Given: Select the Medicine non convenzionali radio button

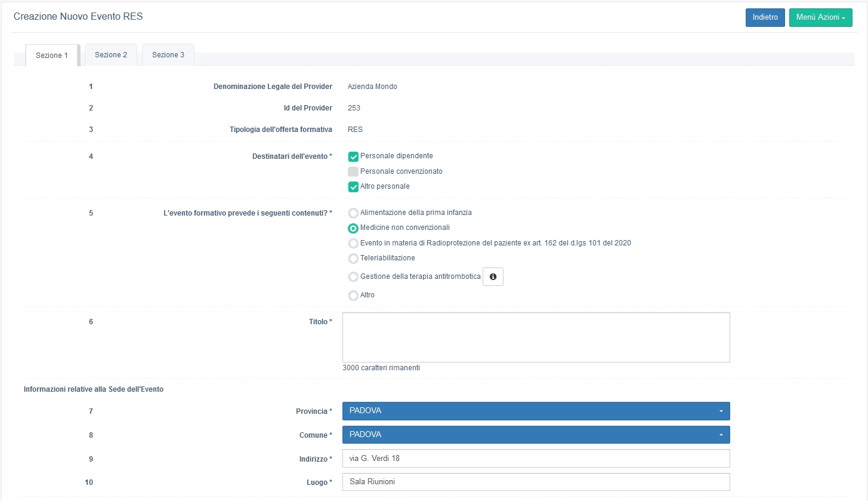Looking at the screenshot, I should 353,228.
